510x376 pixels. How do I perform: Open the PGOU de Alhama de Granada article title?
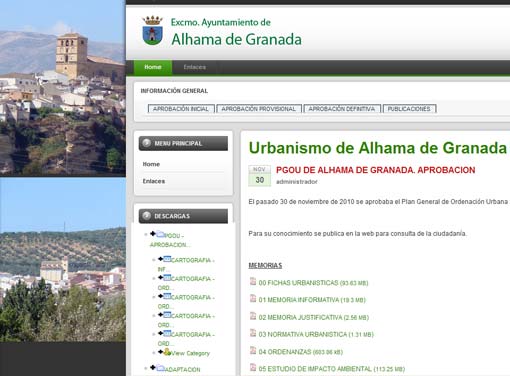tap(375, 170)
